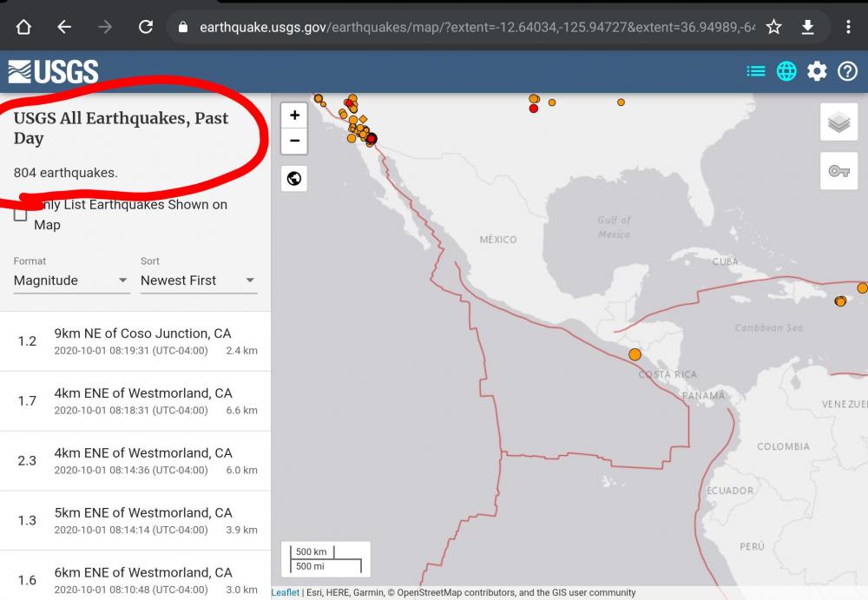868x600 pixels.
Task: Open the settings gear in the USGS header
Action: tap(817, 71)
